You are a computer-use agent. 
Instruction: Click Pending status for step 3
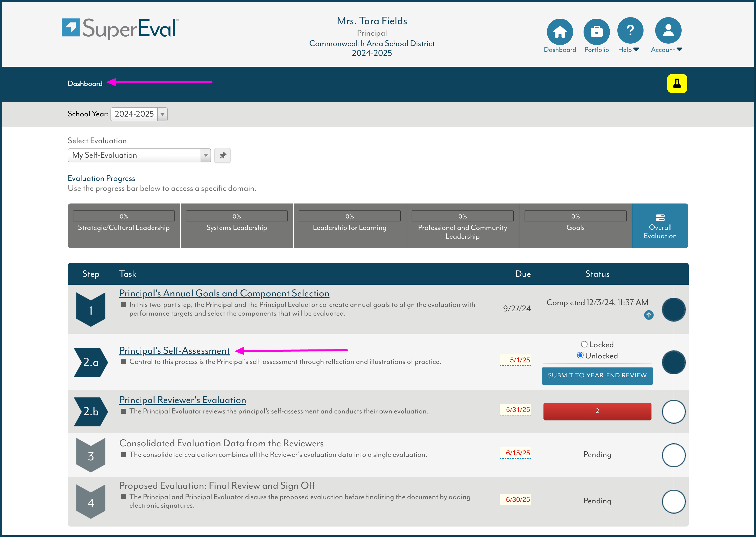click(597, 455)
